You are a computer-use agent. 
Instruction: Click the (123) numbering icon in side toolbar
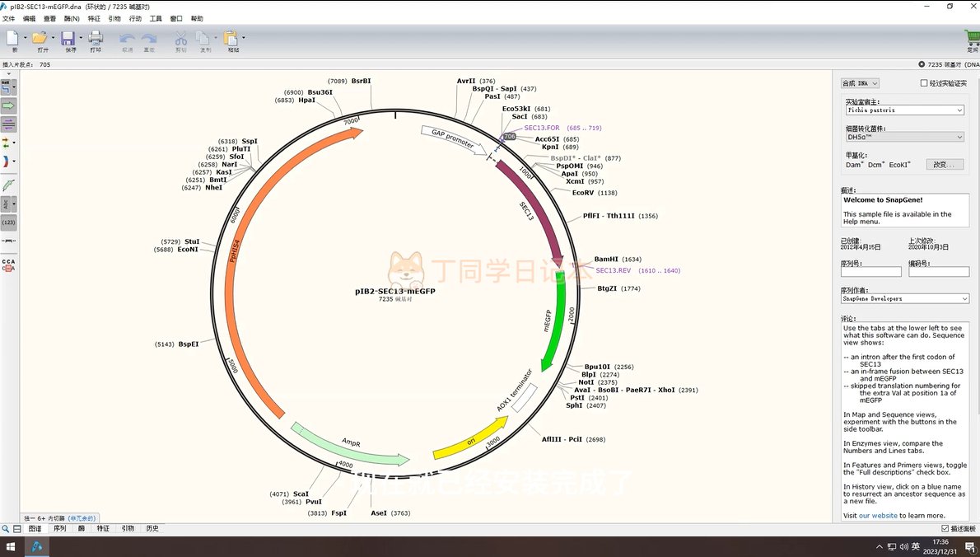(8, 222)
